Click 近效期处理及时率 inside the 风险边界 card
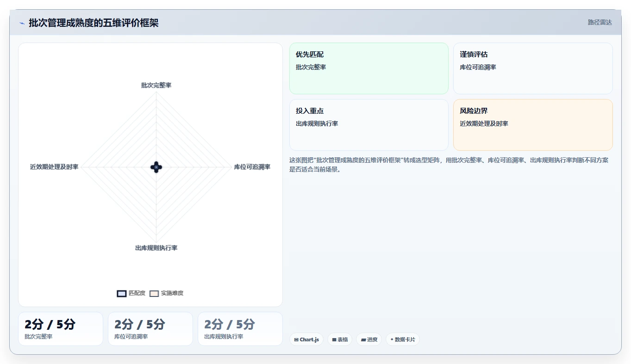Image resolution: width=631 pixels, height=364 pixels. point(484,123)
